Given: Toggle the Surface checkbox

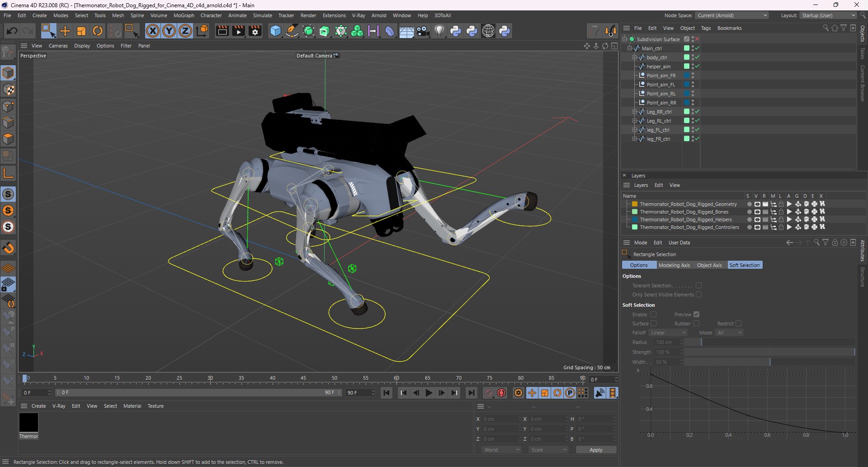Looking at the screenshot, I should click(653, 324).
